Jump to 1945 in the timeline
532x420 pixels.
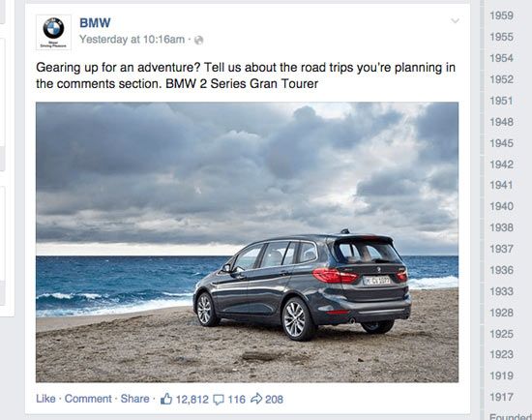point(501,143)
